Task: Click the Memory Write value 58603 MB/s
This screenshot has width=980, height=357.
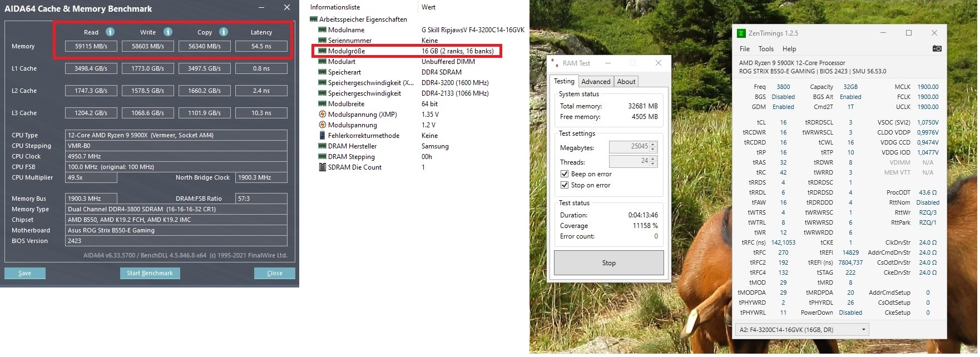Action: [148, 46]
